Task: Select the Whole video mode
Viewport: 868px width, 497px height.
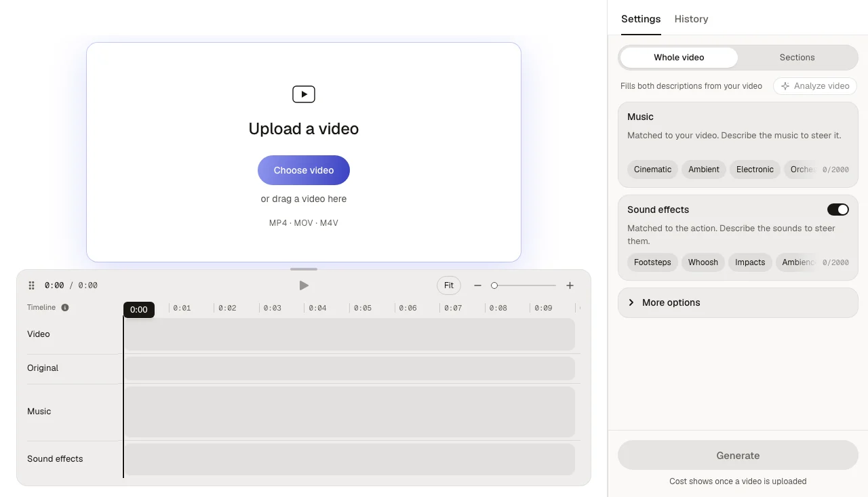Action: 679,58
